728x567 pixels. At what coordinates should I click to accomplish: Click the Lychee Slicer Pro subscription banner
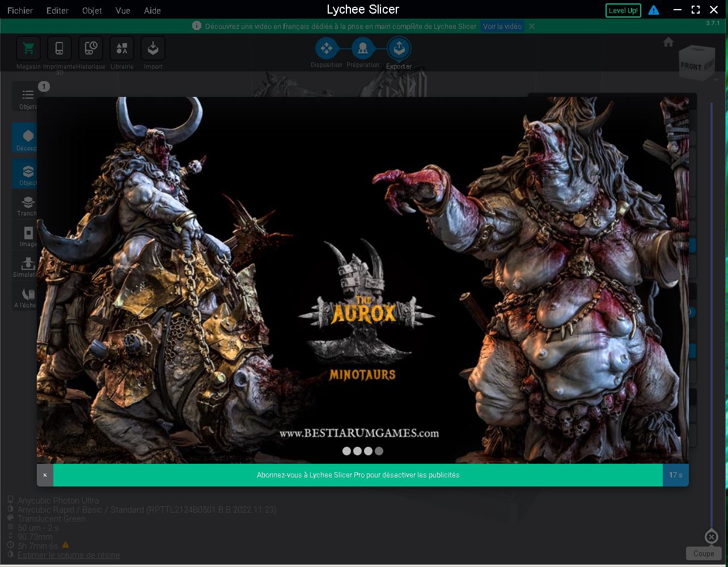(x=358, y=475)
